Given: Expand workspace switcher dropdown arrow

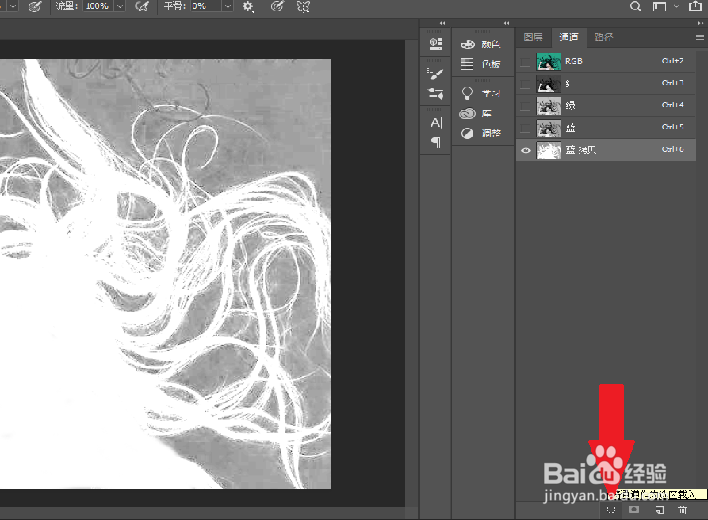Looking at the screenshot, I should pyautogui.click(x=676, y=6).
